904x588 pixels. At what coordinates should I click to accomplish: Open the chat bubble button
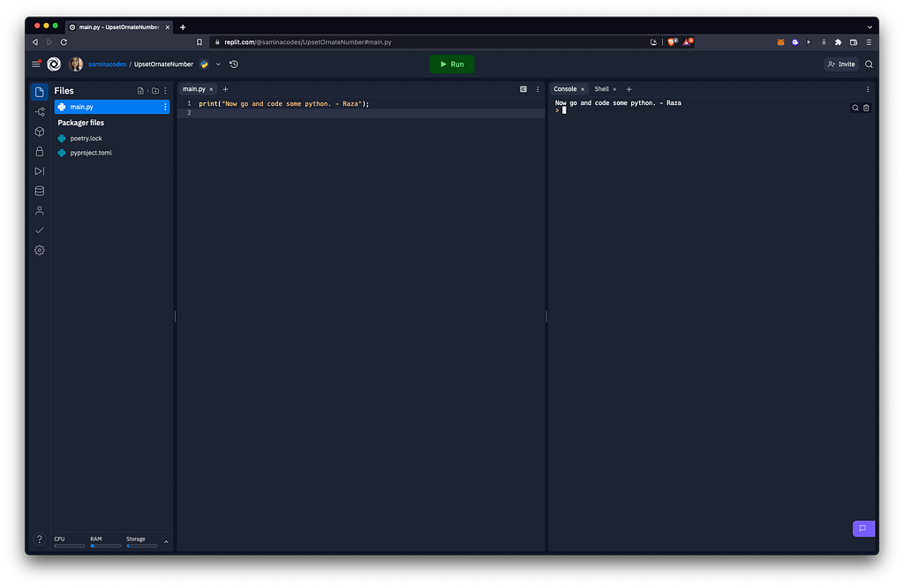(x=863, y=528)
